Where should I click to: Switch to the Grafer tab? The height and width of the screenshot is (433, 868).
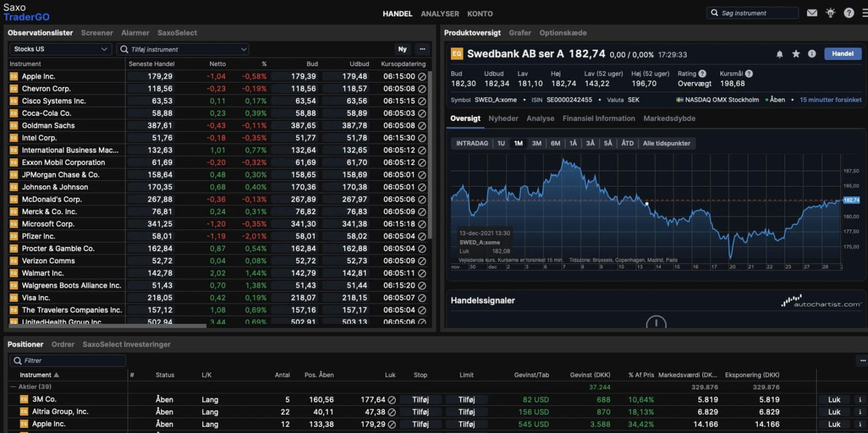tap(520, 33)
